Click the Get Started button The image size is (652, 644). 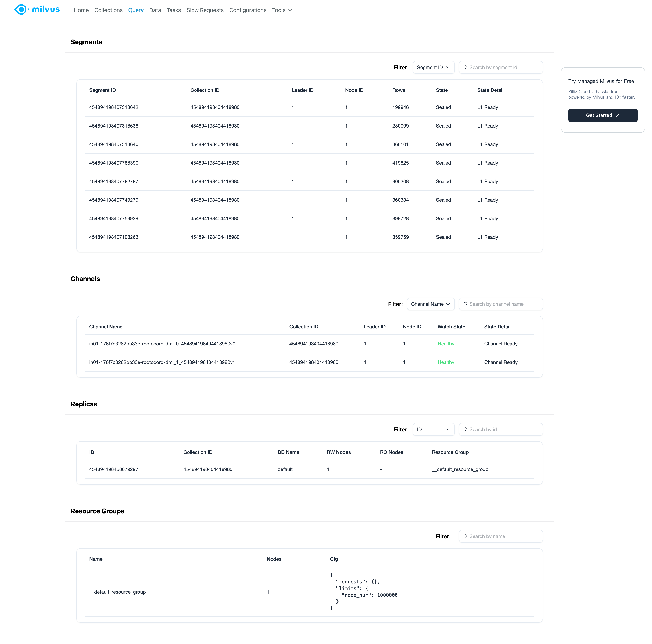coord(603,115)
